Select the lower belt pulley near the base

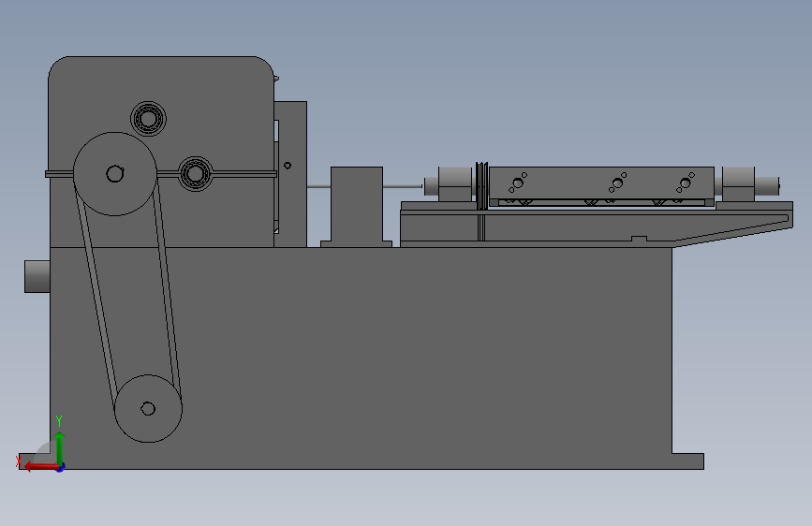pos(148,408)
